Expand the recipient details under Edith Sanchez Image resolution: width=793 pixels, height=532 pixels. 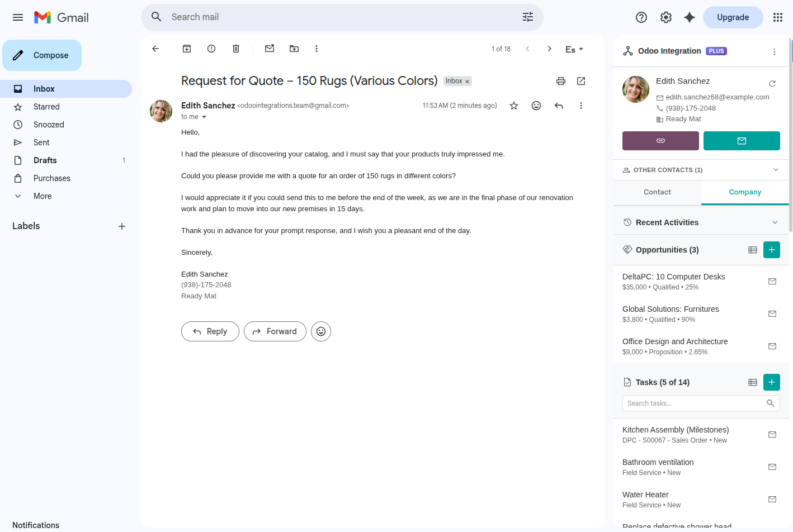[204, 117]
